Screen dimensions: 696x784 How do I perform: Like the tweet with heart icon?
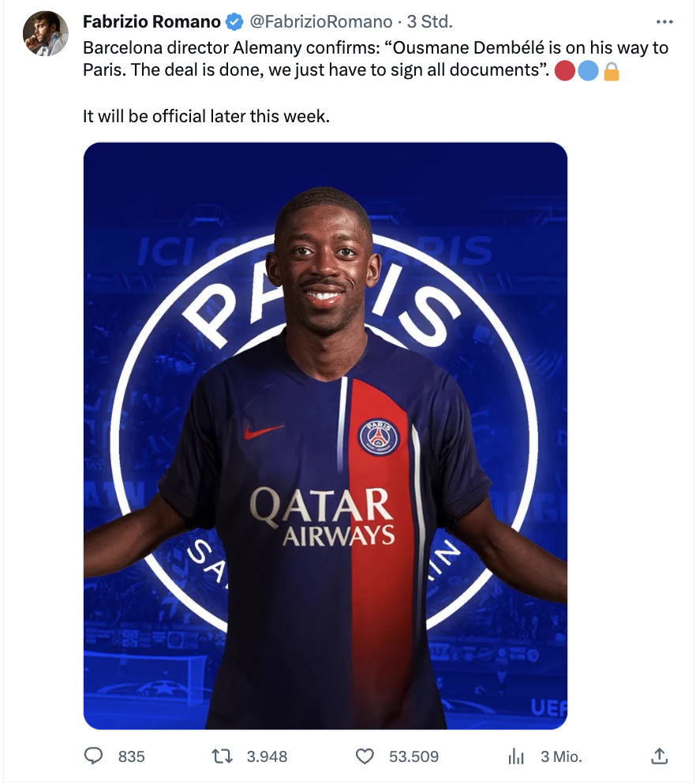[x=365, y=756]
